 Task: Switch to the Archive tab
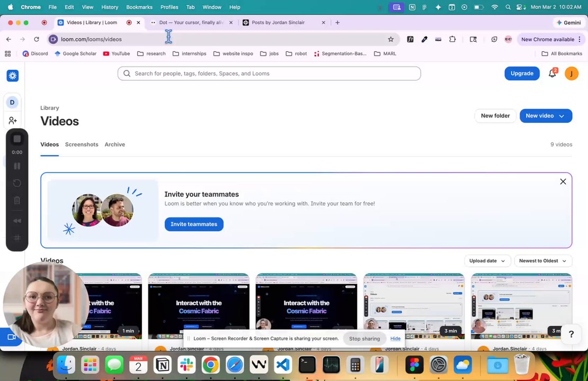(115, 144)
